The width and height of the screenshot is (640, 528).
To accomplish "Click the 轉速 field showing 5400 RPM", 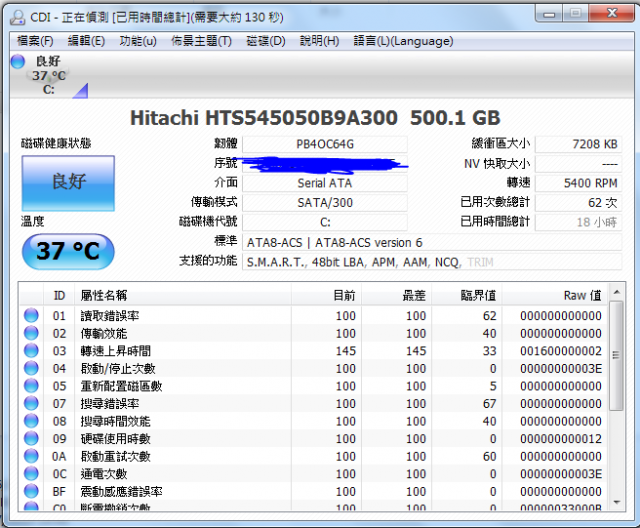I will pos(578,183).
